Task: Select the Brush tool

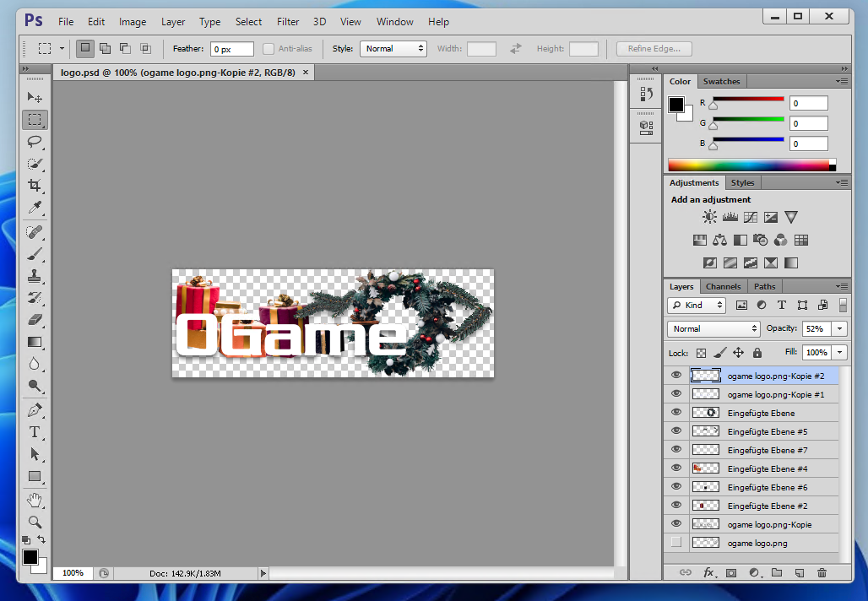Action: 35,254
